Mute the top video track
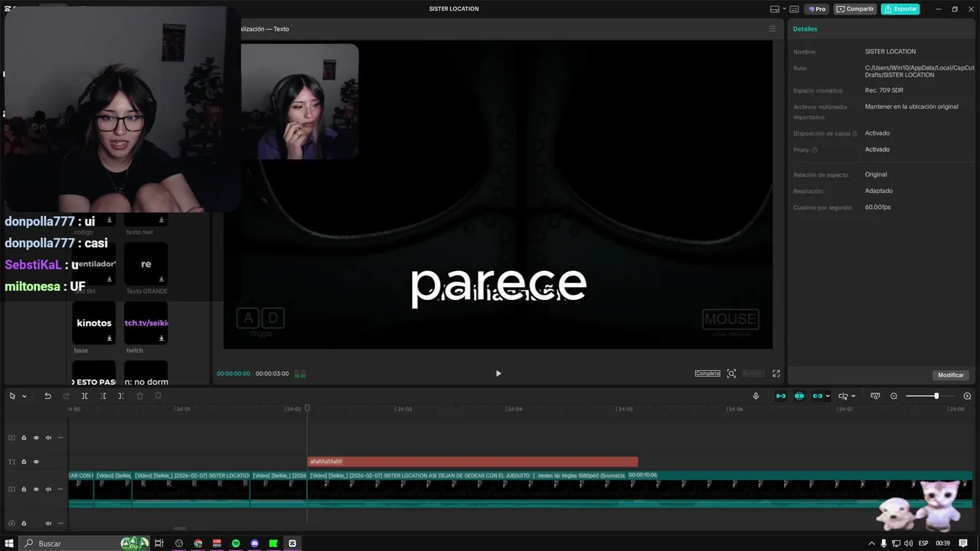980x551 pixels. point(48,438)
